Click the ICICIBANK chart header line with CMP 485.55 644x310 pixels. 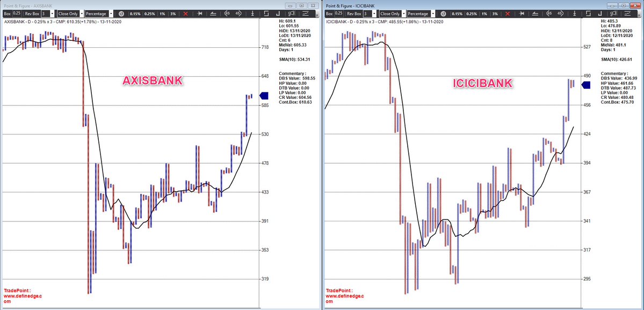pos(385,22)
